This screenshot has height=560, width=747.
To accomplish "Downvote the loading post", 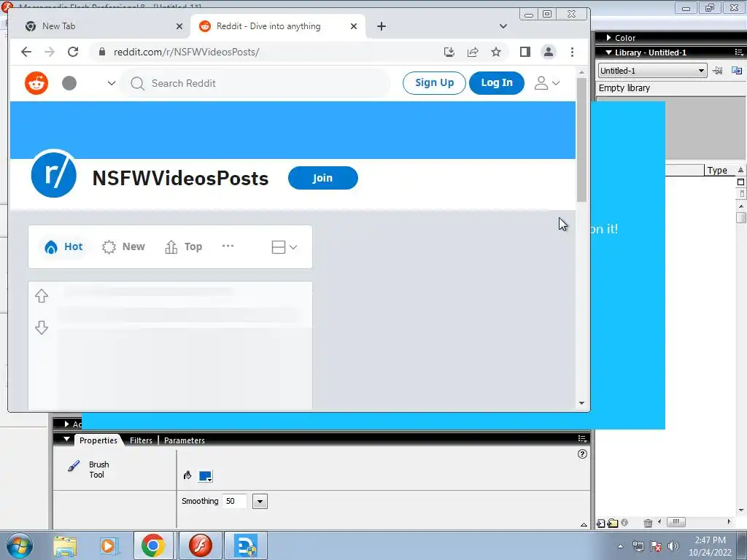I will [42, 327].
